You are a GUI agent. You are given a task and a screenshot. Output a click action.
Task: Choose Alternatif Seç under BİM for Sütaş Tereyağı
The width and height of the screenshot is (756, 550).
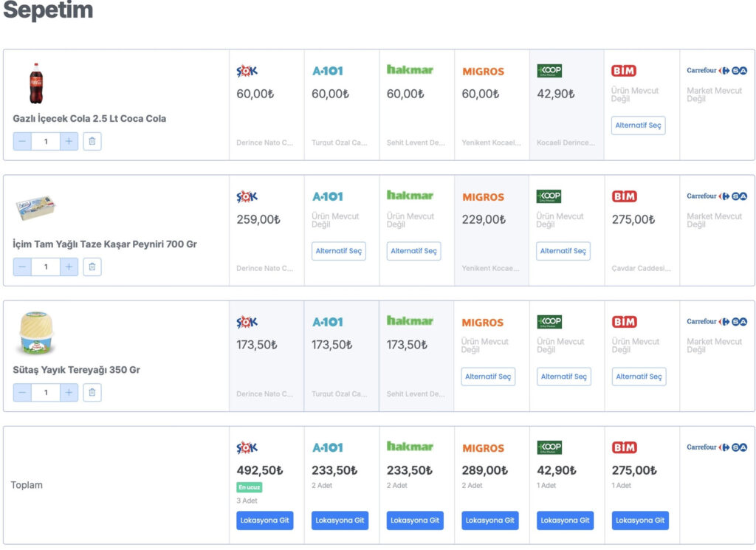(x=639, y=377)
